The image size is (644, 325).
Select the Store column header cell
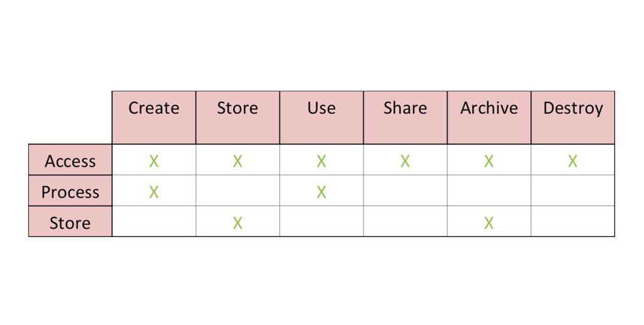coord(238,118)
